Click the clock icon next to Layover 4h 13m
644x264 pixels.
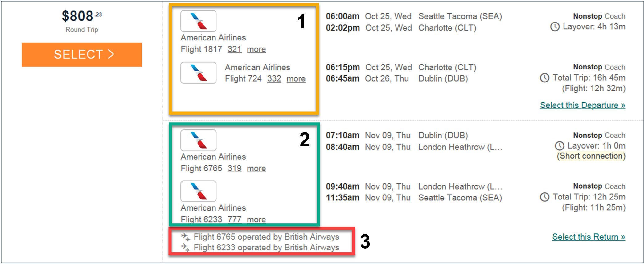(x=555, y=27)
